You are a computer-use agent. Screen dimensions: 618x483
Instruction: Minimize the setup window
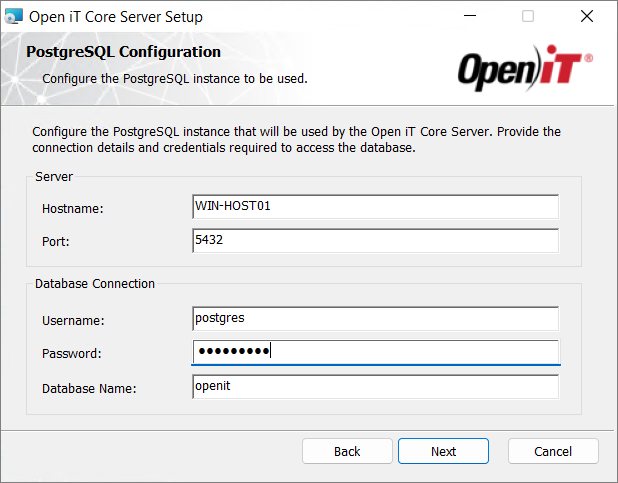click(x=470, y=16)
